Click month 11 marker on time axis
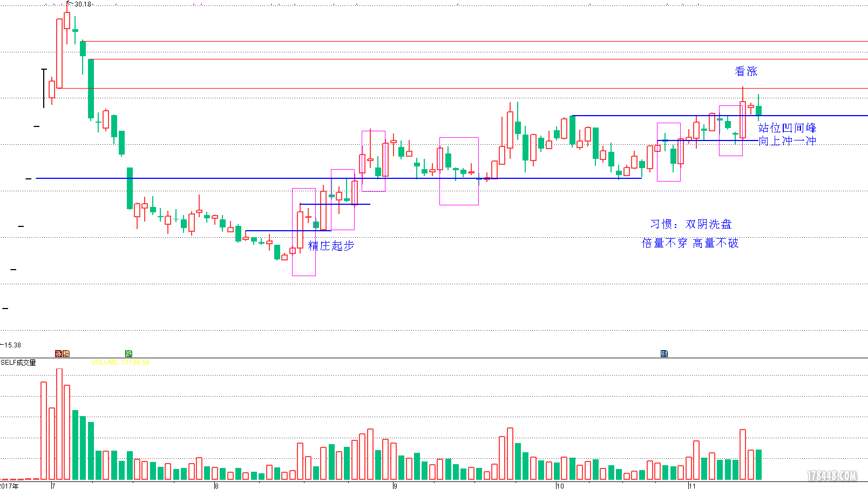The image size is (868, 489). coord(692,486)
